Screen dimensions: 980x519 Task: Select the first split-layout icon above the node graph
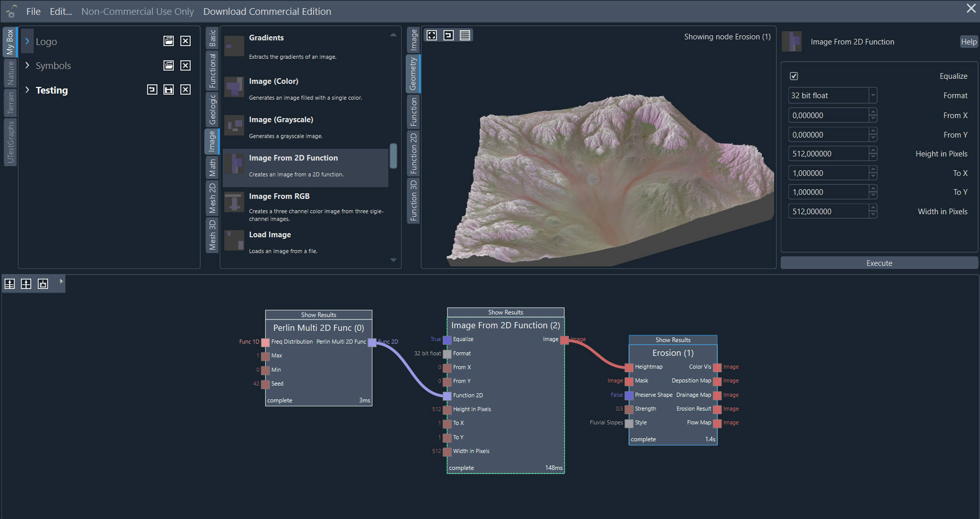pos(9,284)
